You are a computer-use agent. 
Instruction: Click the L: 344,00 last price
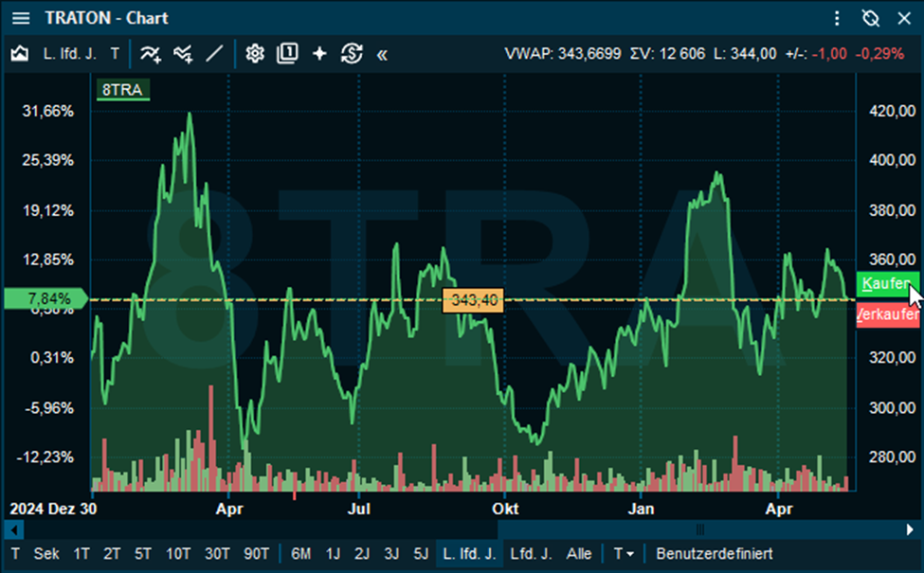click(745, 54)
